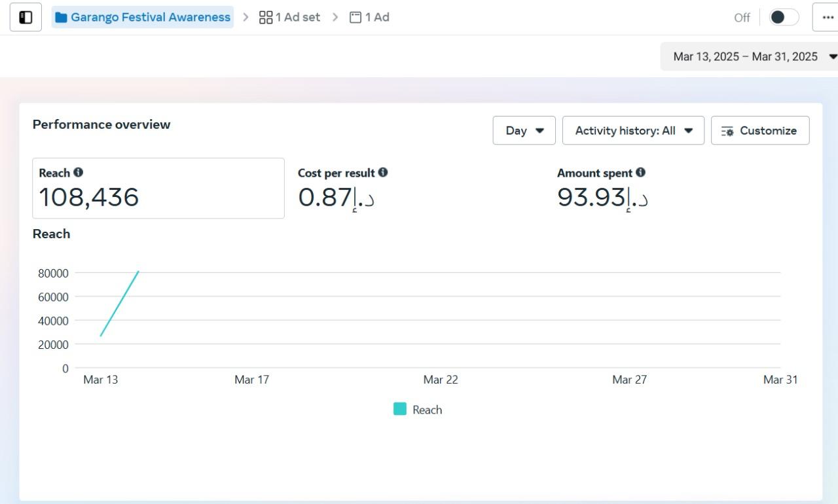Viewport: 838px width, 504px height.
Task: Expand the Activity history: All dropdown
Action: point(633,130)
